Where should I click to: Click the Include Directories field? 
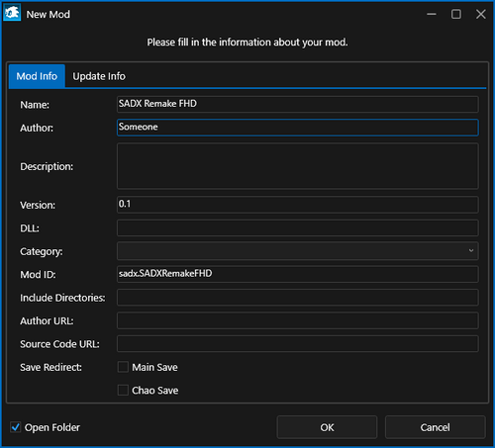[298, 298]
